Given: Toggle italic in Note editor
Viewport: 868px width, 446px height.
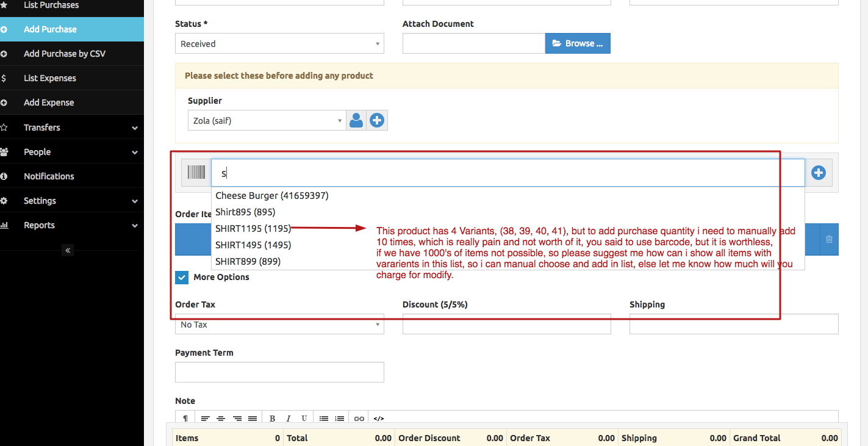Looking at the screenshot, I should point(288,419).
